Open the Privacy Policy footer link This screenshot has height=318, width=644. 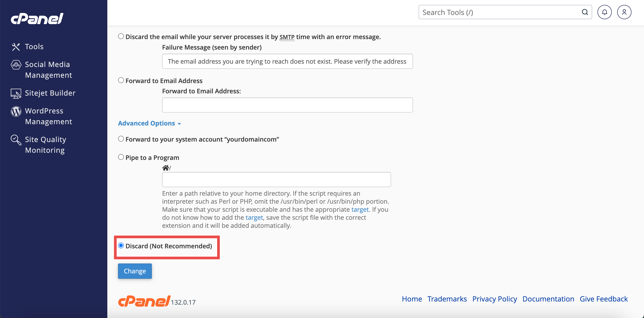(494, 299)
